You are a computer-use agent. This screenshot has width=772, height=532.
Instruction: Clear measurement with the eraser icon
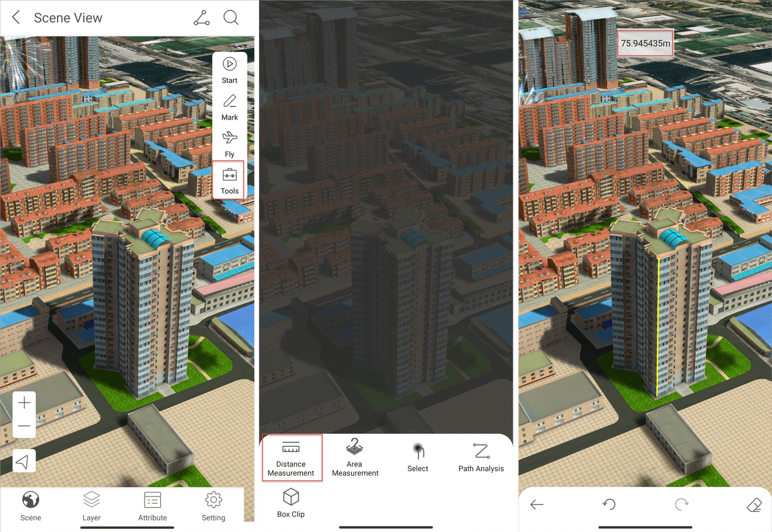click(x=754, y=504)
